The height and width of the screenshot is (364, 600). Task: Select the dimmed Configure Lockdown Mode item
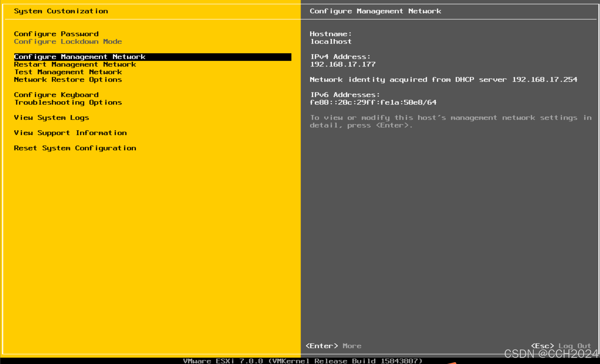pyautogui.click(x=68, y=41)
